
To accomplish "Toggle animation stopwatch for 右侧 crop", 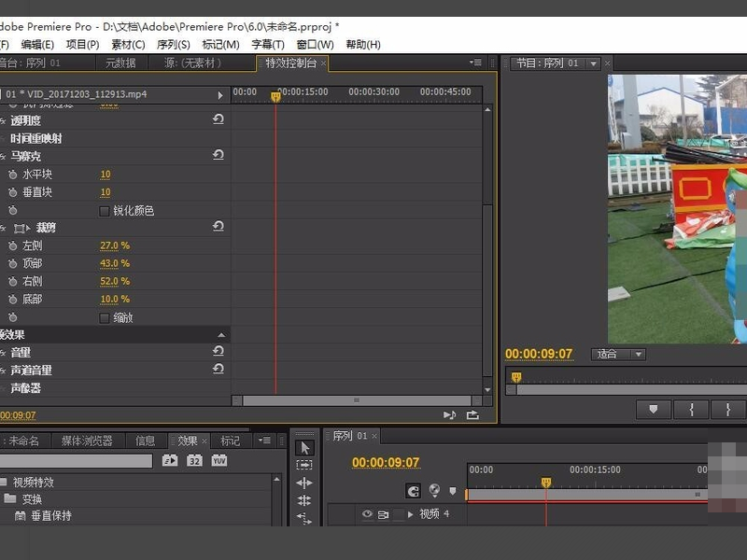I will click(13, 282).
